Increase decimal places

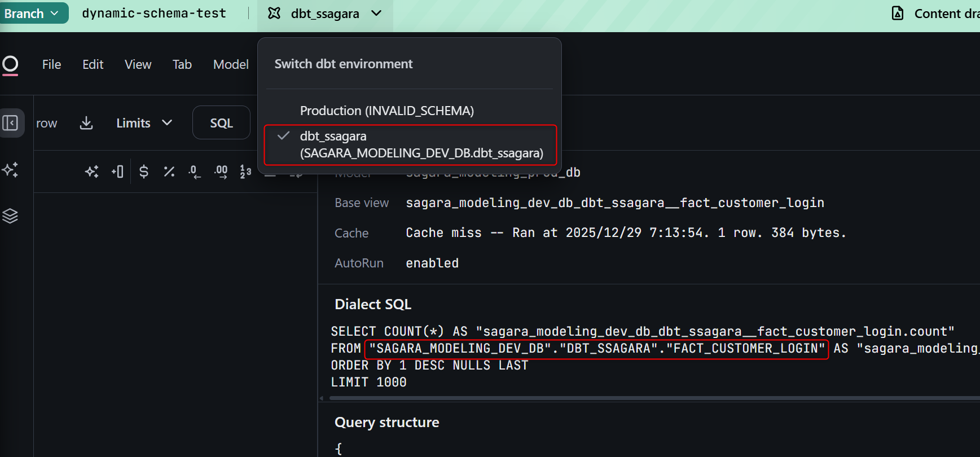pyautogui.click(x=221, y=172)
